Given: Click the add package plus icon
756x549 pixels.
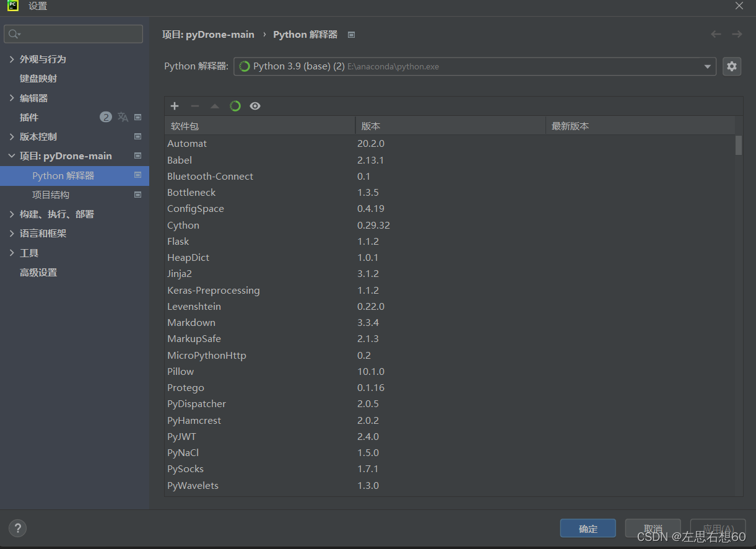Looking at the screenshot, I should (x=175, y=106).
